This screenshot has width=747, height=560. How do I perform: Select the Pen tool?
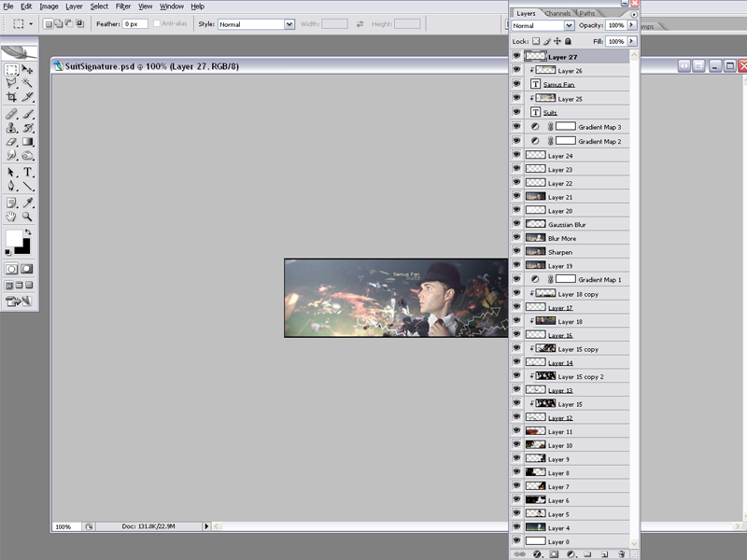pyautogui.click(x=11, y=186)
